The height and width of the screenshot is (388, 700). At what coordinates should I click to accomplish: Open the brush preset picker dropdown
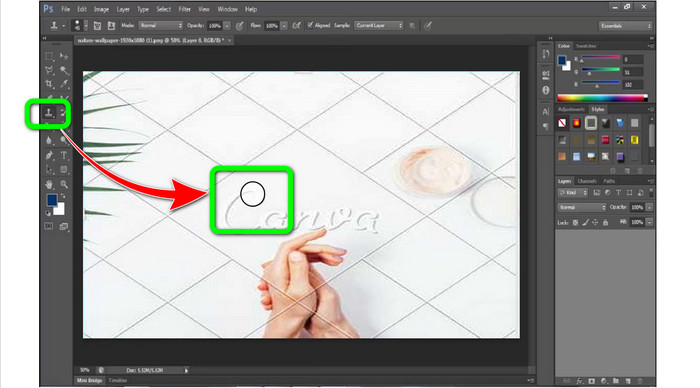(86, 26)
